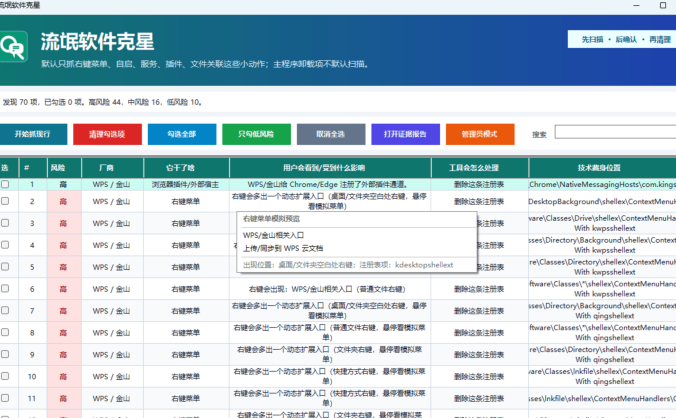Click the 发现 70 项 status summary text
Screen dimensions: 676x418
pyautogui.click(x=102, y=102)
